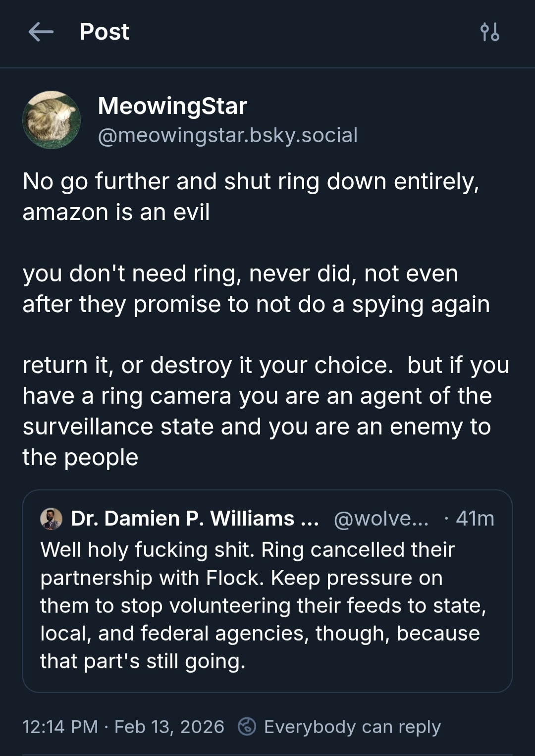This screenshot has height=756, width=535.
Task: Tap Dr. Damien P. Williams' small avatar
Action: [x=51, y=519]
